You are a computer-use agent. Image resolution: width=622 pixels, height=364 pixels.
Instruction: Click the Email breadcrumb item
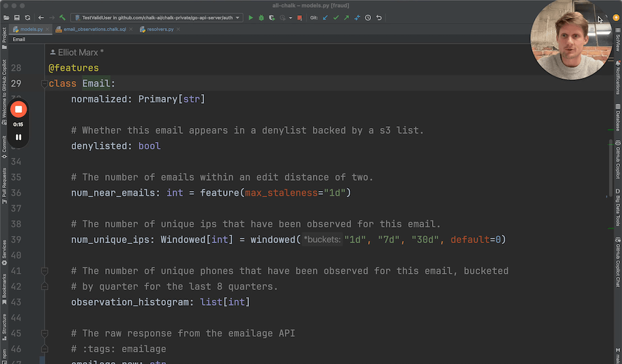[19, 39]
